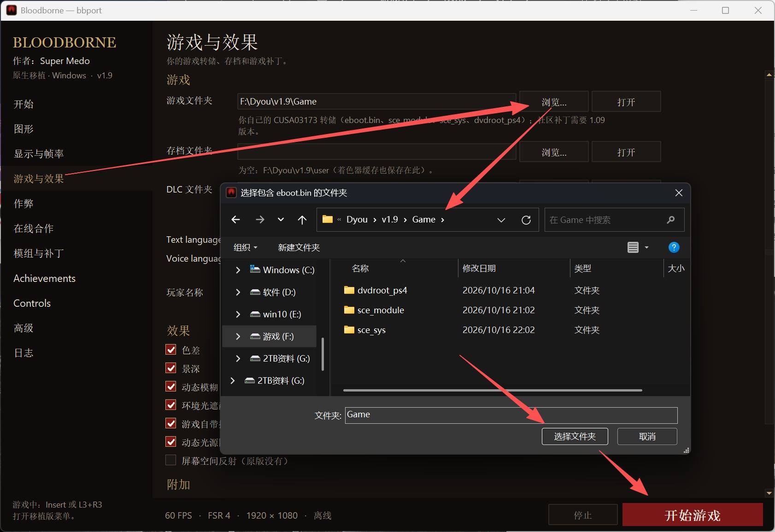
Task: Select the sce_sys folder icon
Action: tap(349, 330)
